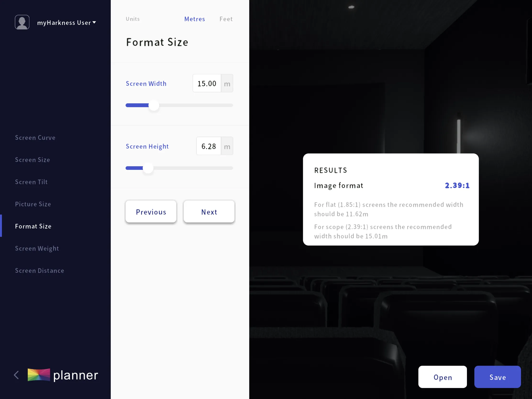Select the Metres tab
The width and height of the screenshot is (532, 399).
click(195, 18)
